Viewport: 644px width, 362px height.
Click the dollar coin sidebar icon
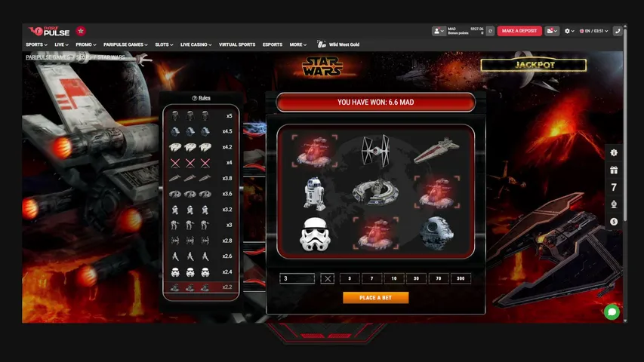point(614,222)
